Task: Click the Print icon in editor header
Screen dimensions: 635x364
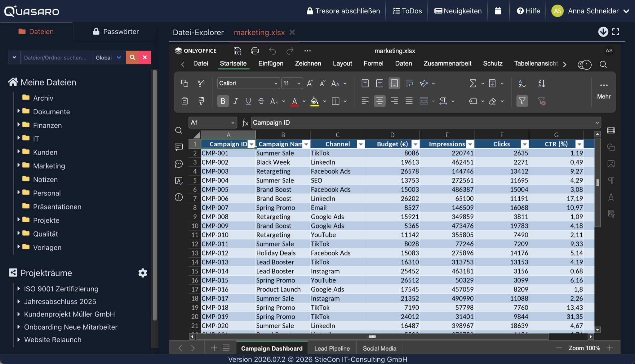Action: coord(255,51)
